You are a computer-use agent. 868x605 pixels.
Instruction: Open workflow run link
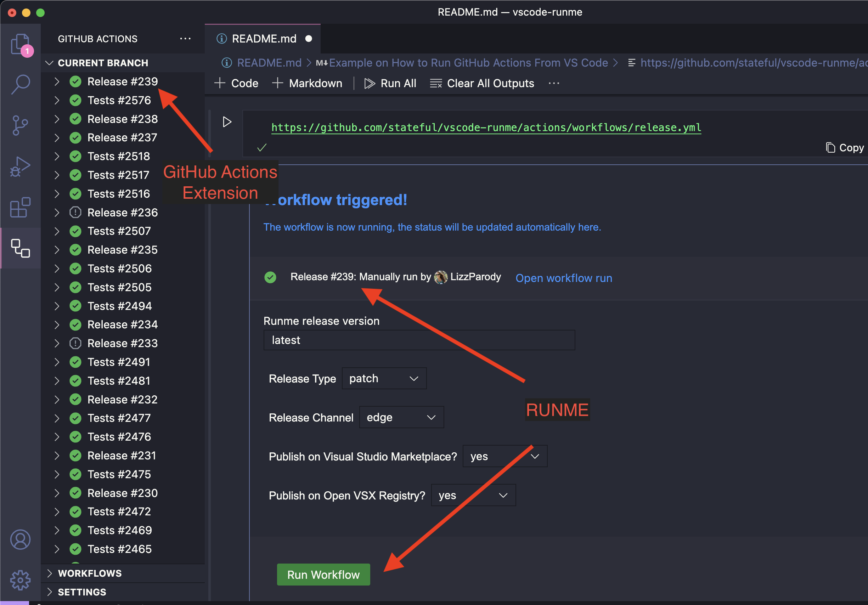coord(564,278)
